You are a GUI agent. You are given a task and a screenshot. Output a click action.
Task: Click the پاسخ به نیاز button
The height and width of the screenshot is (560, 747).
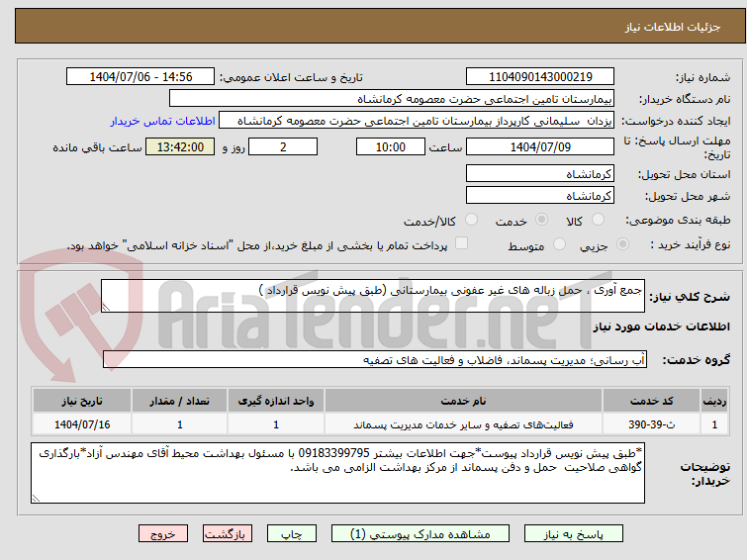click(574, 534)
